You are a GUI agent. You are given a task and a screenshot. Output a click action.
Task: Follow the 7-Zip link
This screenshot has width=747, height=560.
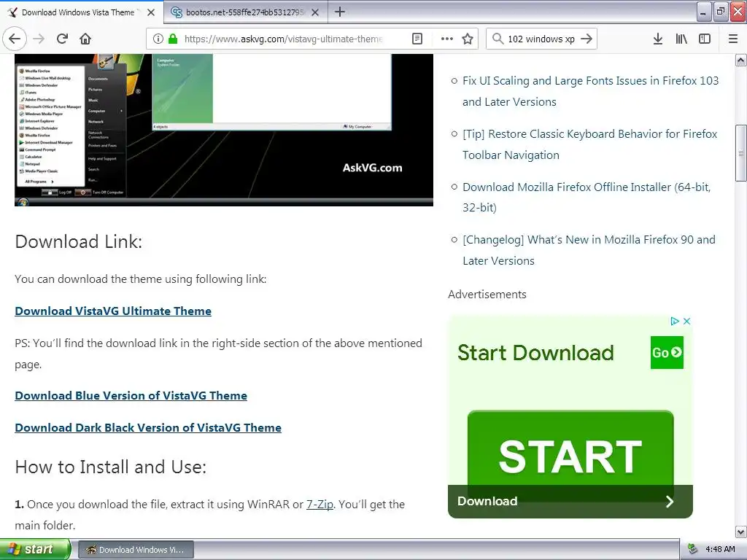pos(320,505)
